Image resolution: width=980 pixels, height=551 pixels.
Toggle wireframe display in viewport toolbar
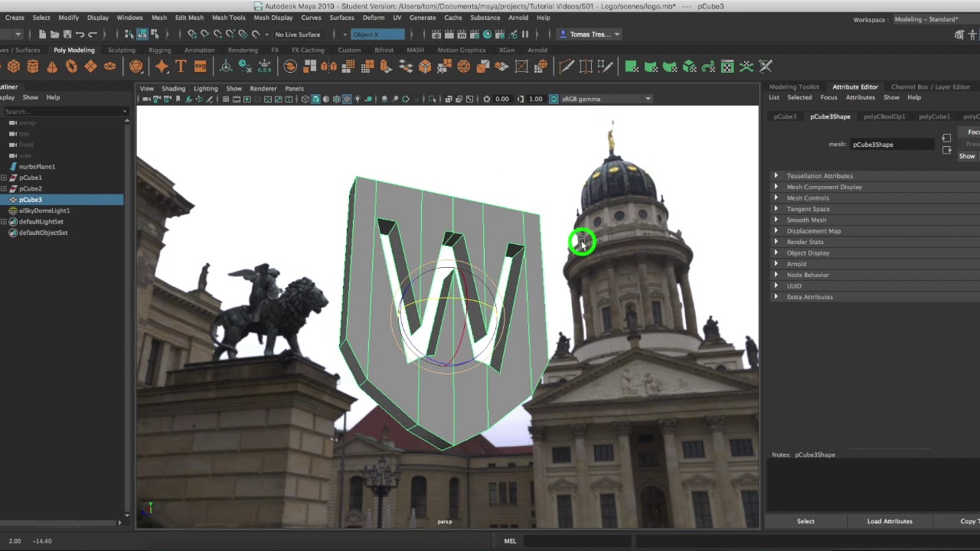[305, 99]
